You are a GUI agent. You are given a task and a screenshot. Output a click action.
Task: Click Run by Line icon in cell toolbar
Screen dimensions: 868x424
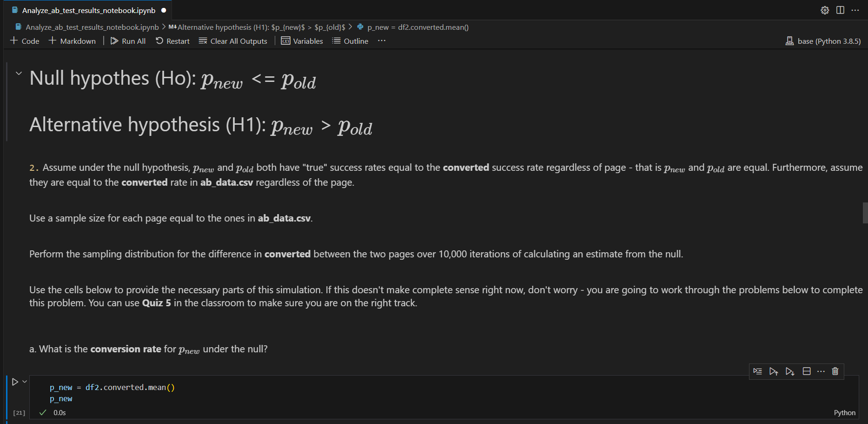757,371
